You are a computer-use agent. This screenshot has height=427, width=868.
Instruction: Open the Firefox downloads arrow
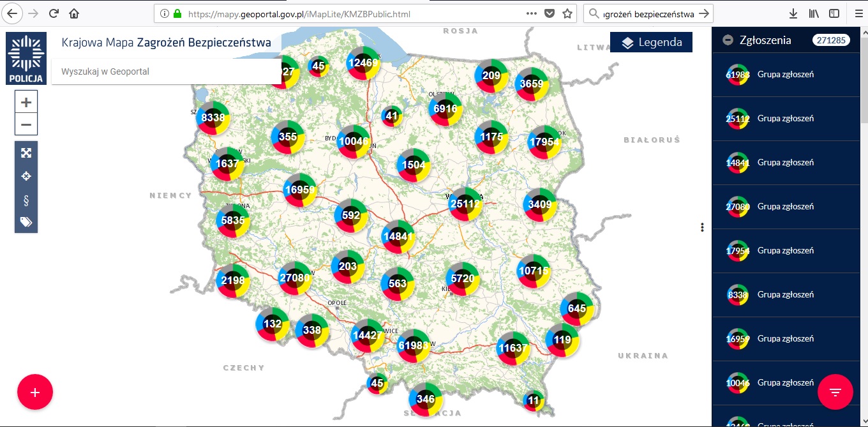coord(793,13)
